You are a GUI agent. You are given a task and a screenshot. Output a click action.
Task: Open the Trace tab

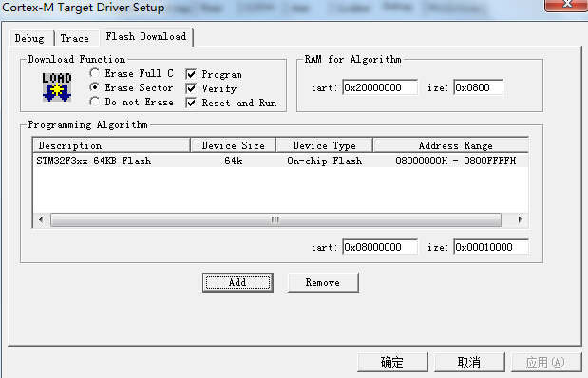coord(75,38)
